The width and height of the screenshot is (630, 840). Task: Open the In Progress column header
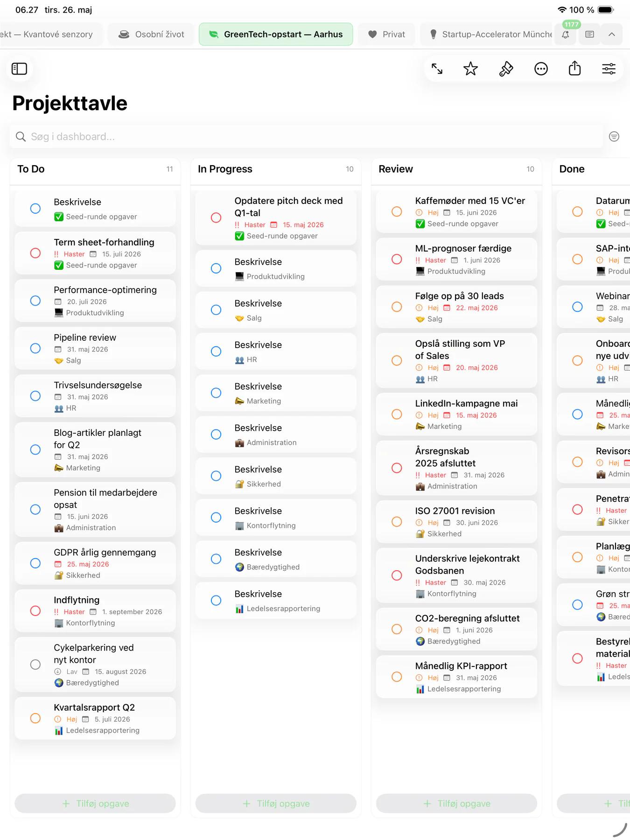[276, 169]
